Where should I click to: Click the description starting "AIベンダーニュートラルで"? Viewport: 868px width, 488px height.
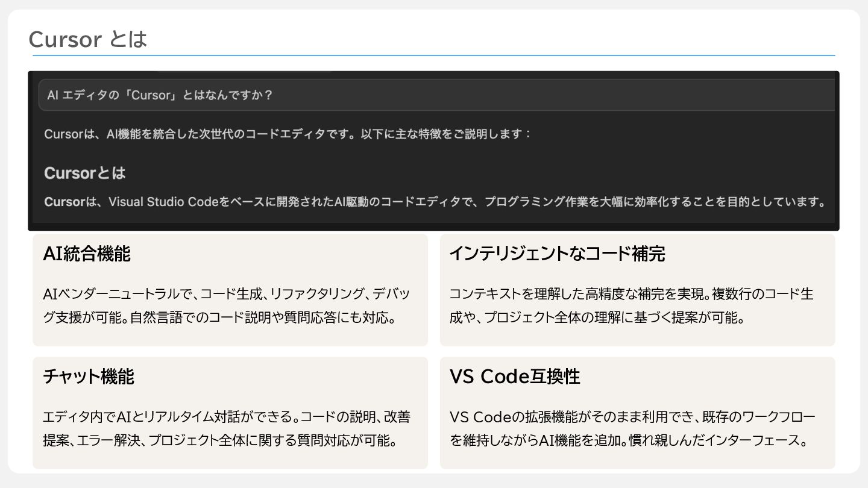click(x=227, y=305)
